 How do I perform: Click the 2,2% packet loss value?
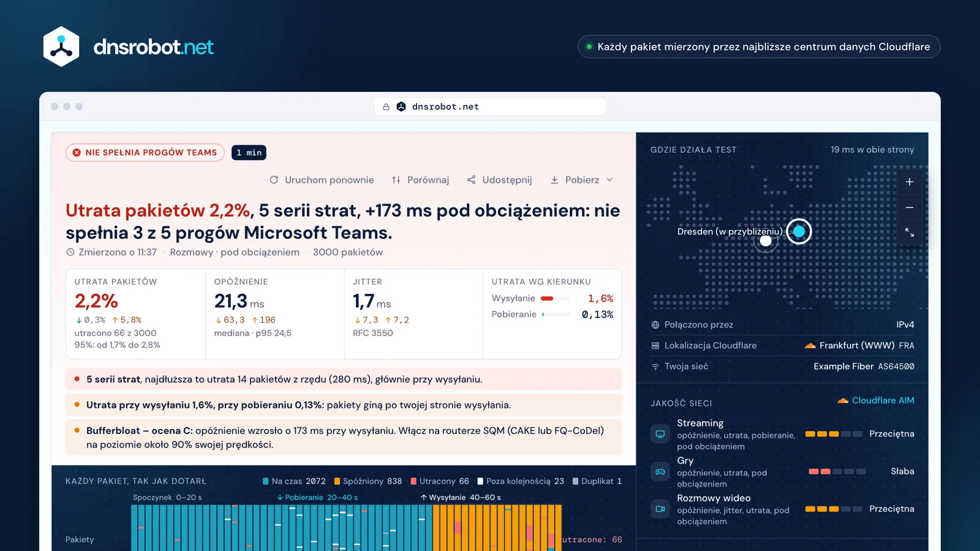pos(96,301)
